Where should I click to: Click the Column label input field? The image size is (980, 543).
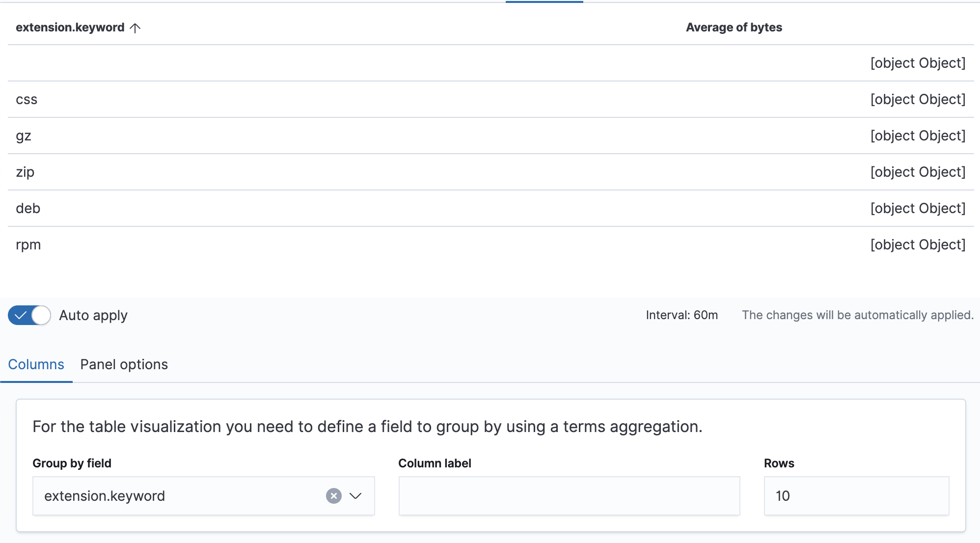(569, 496)
